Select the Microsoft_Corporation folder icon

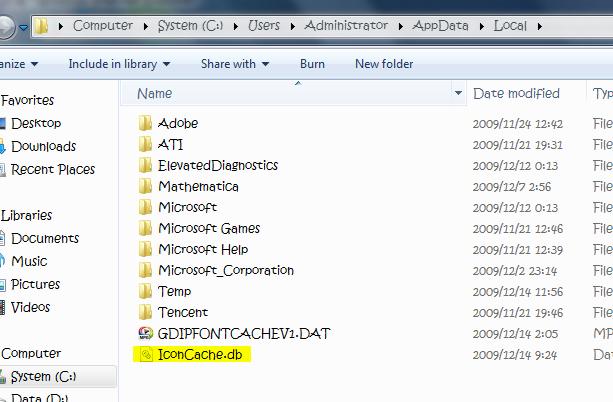[x=145, y=270]
